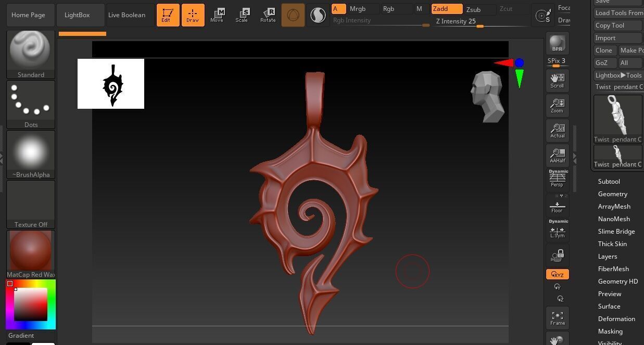Click the GoZ button

605,63
